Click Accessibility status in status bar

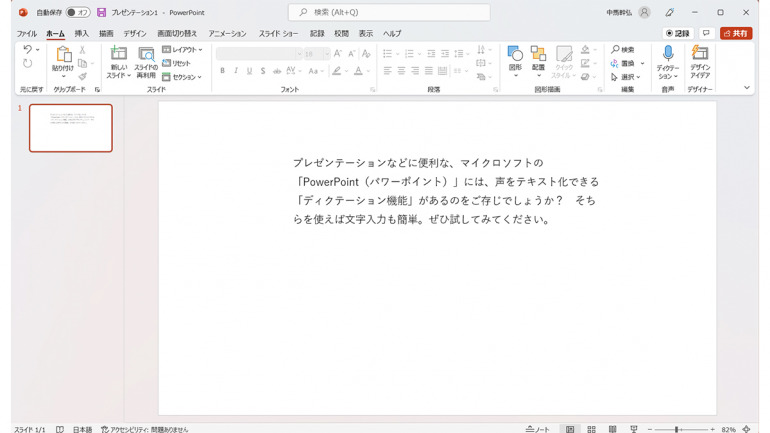144,429
